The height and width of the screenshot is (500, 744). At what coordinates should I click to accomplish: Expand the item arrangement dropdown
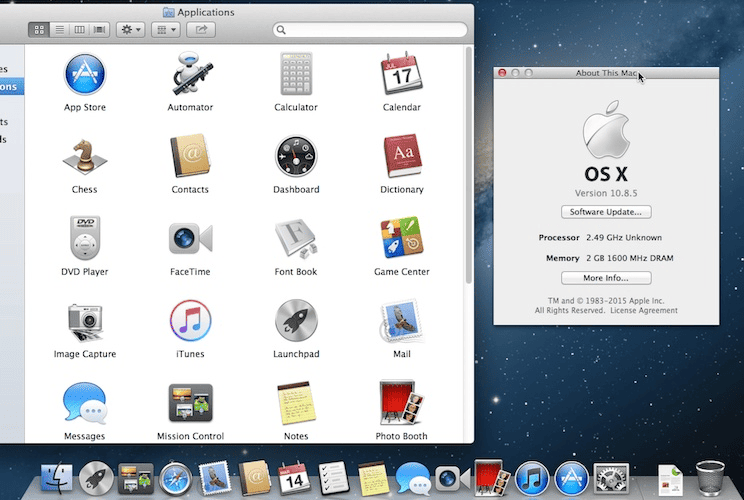165,30
